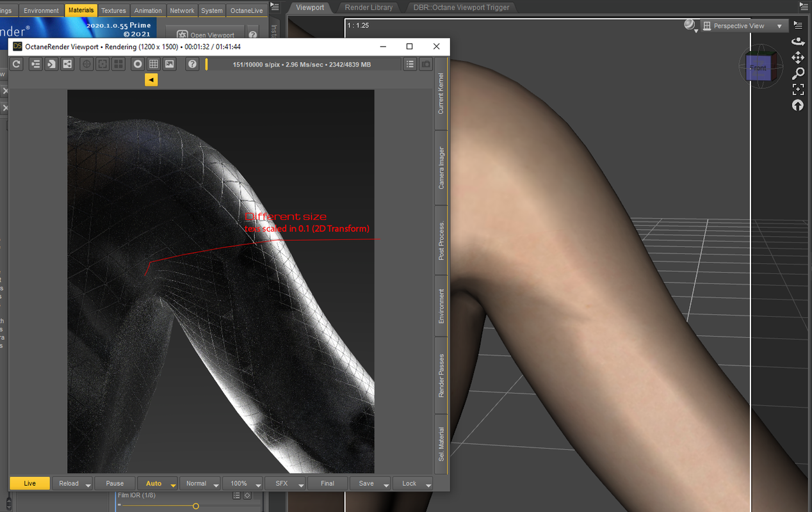The height and width of the screenshot is (512, 812).
Task: Switch to the System tab
Action: (x=212, y=10)
